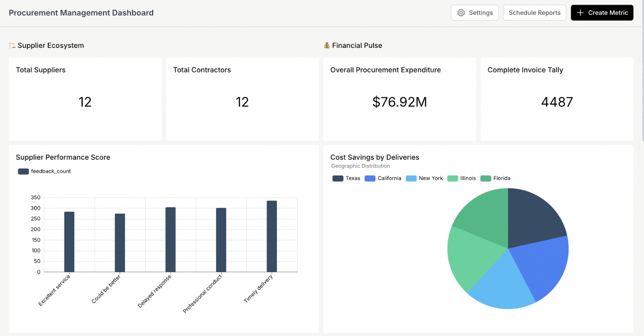644x336 pixels.
Task: Click the Create Metric button
Action: [602, 13]
